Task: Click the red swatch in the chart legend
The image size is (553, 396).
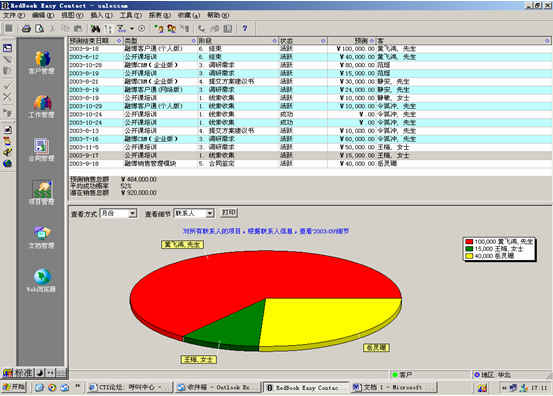Action: coord(469,242)
